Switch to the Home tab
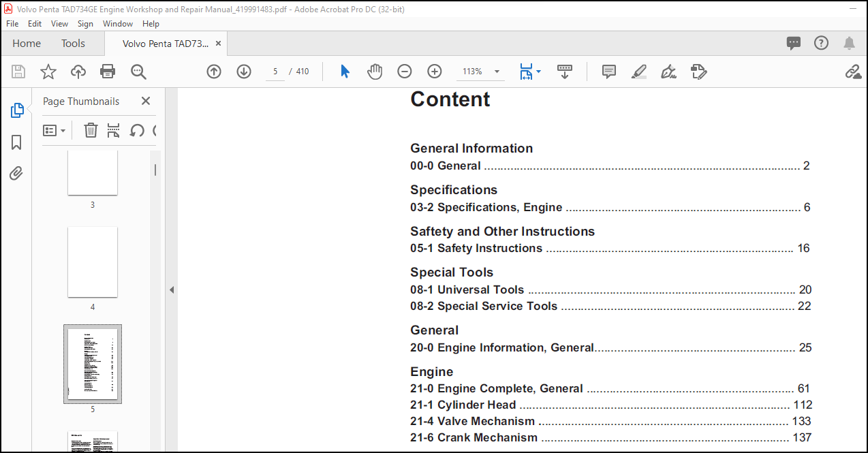868x453 pixels. point(27,43)
